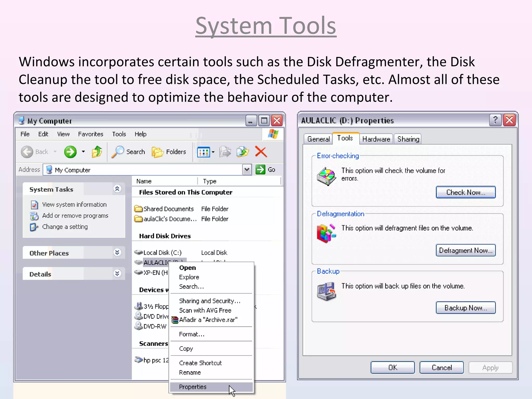Click the Backup drive icon

coord(327,291)
